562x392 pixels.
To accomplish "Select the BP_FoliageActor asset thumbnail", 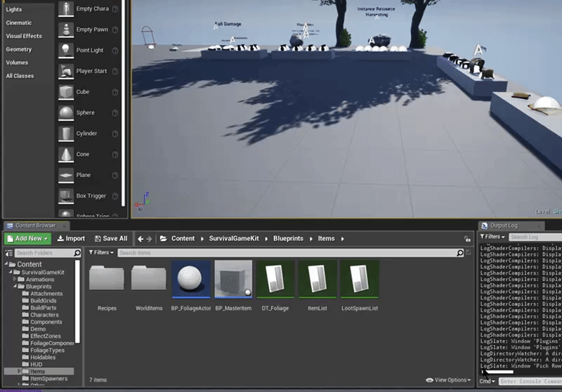I will point(190,280).
